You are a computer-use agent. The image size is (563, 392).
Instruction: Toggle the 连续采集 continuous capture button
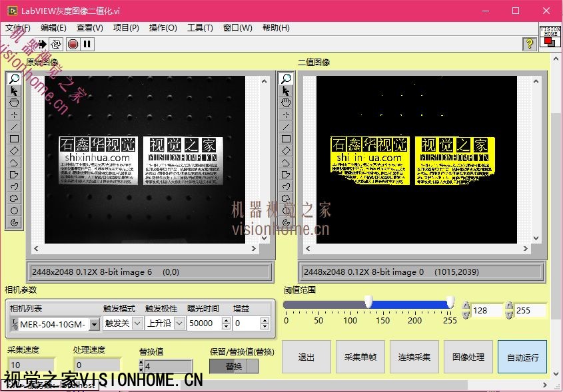pyautogui.click(x=415, y=357)
